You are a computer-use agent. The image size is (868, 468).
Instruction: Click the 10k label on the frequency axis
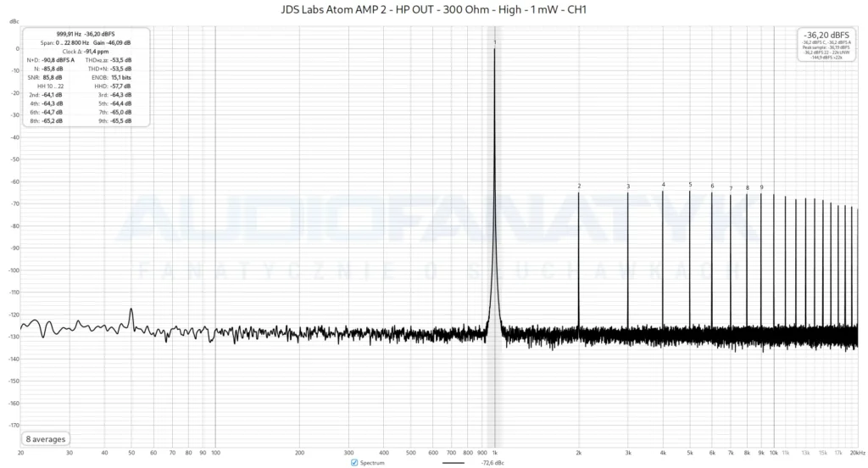(774, 453)
